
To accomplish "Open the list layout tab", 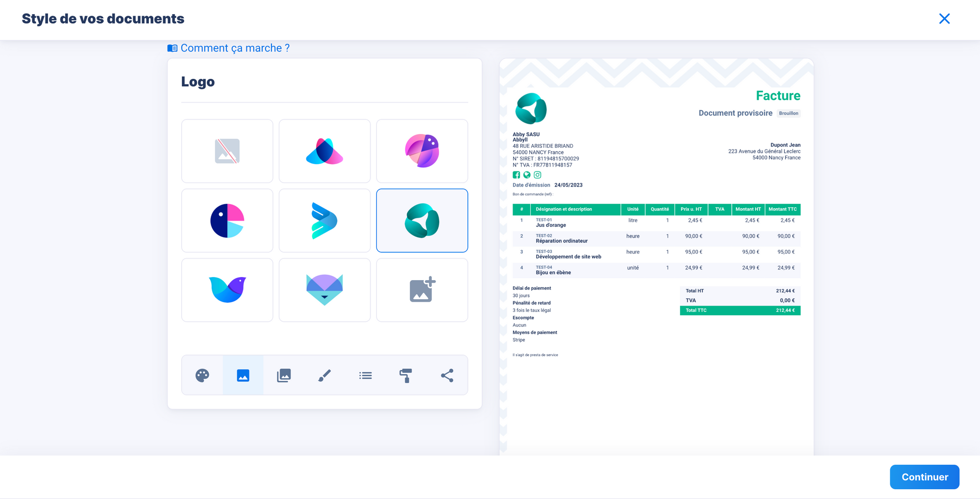I will pyautogui.click(x=365, y=376).
